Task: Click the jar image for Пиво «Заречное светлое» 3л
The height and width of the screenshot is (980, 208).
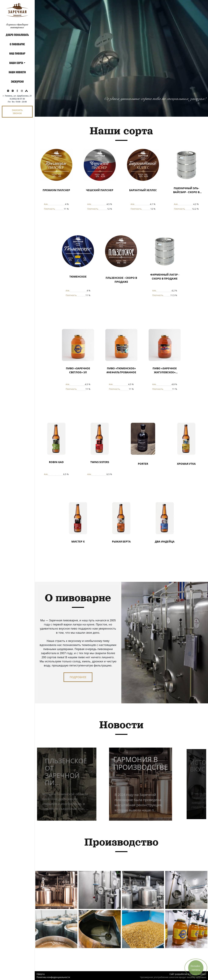Action: click(x=78, y=345)
